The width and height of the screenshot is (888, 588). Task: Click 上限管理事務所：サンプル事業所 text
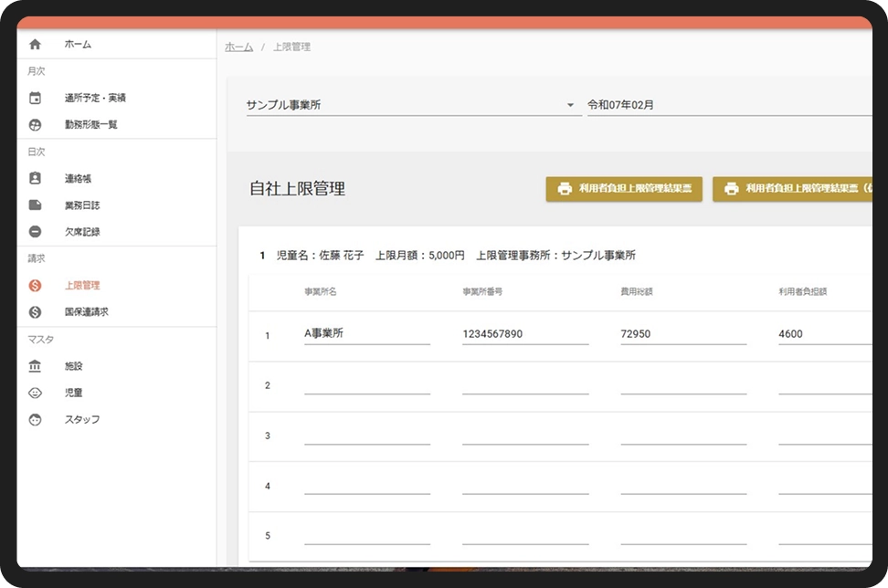(x=555, y=256)
